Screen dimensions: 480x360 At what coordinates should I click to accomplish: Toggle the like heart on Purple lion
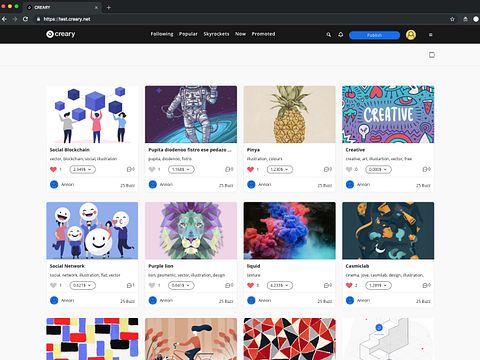coord(152,285)
